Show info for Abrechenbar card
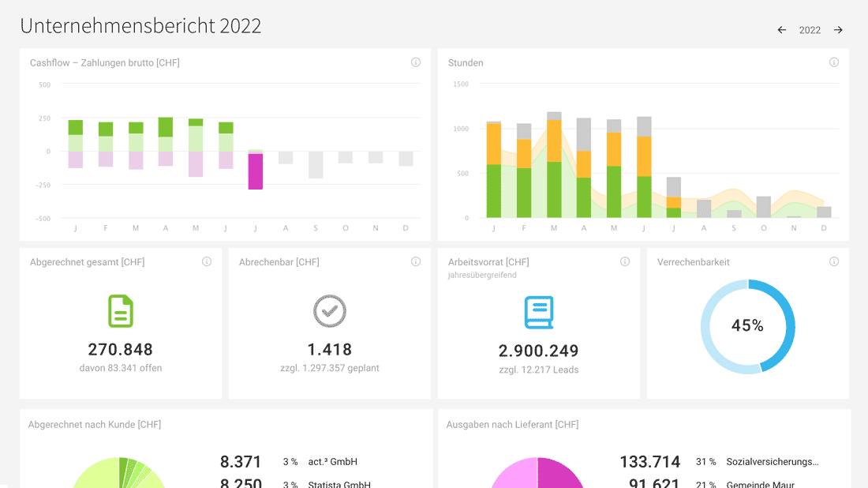This screenshot has height=488, width=868. click(x=416, y=261)
